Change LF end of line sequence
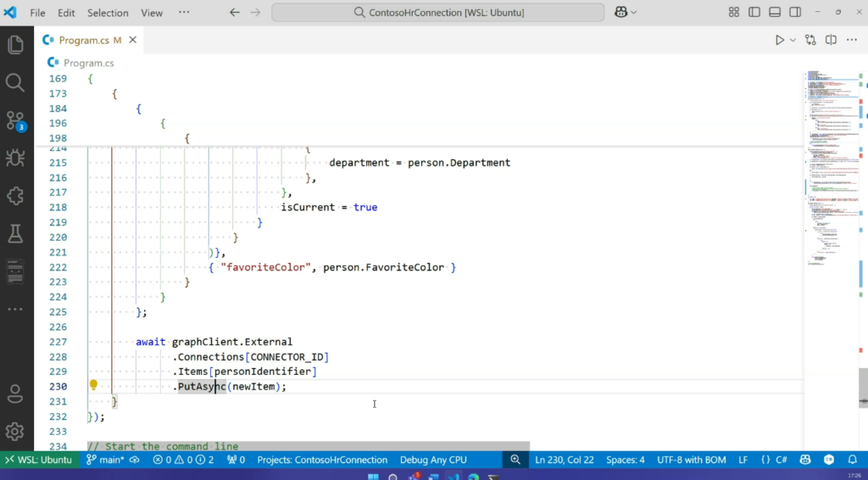Image resolution: width=868 pixels, height=480 pixels. coord(743,460)
